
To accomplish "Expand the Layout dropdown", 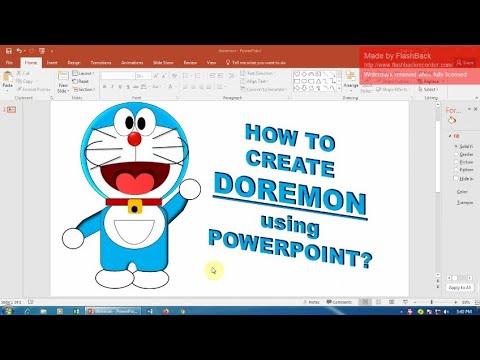I will tap(84, 73).
